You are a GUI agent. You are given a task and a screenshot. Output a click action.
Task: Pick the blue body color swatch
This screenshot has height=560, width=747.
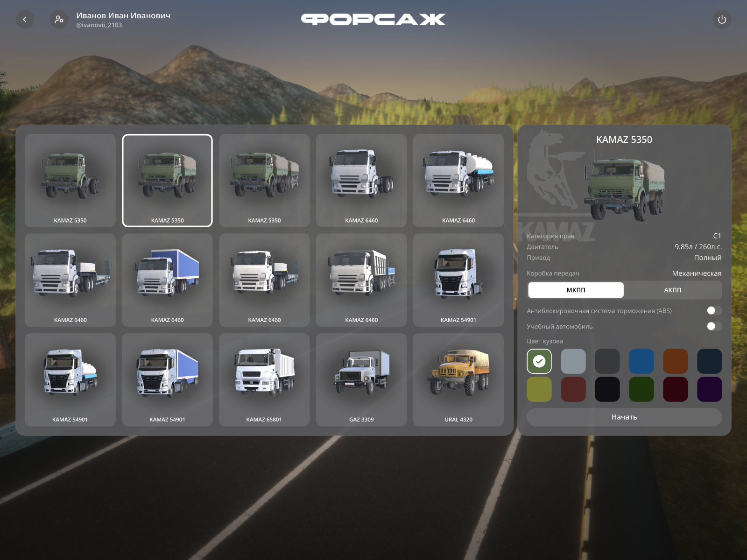click(641, 361)
